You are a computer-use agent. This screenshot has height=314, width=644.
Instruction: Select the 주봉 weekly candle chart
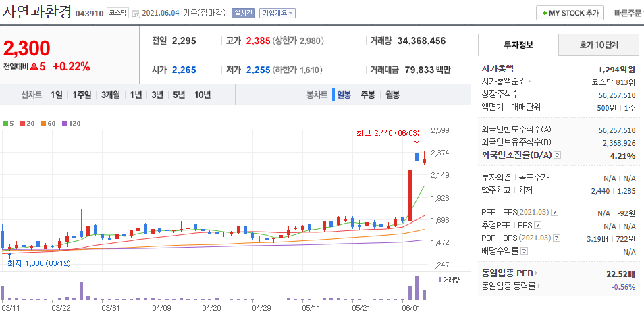click(x=368, y=95)
